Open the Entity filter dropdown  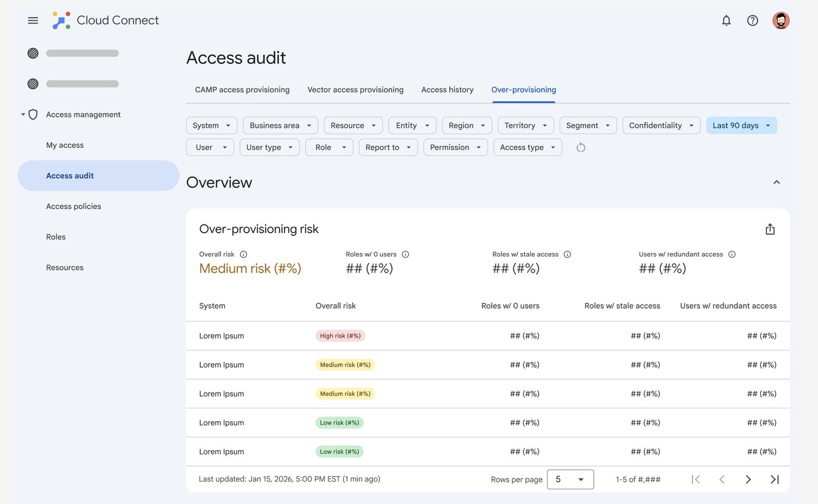[413, 125]
